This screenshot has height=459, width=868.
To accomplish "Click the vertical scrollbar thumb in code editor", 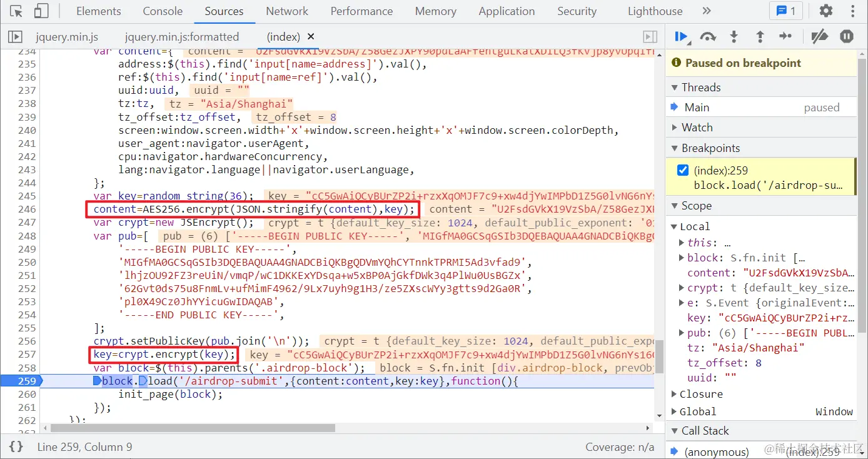I will (x=659, y=355).
